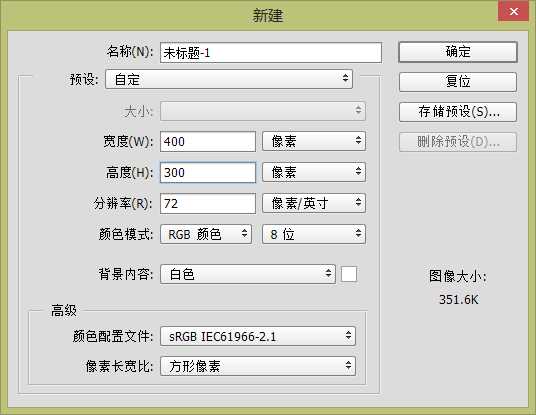
Task: Focus the 名称 field containing 未标题-1
Action: [x=271, y=53]
